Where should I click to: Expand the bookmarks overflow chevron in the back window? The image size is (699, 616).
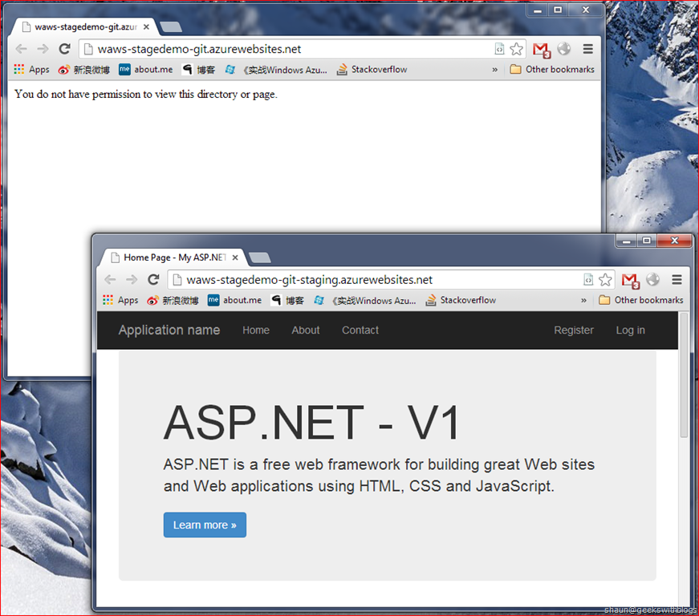pos(494,70)
